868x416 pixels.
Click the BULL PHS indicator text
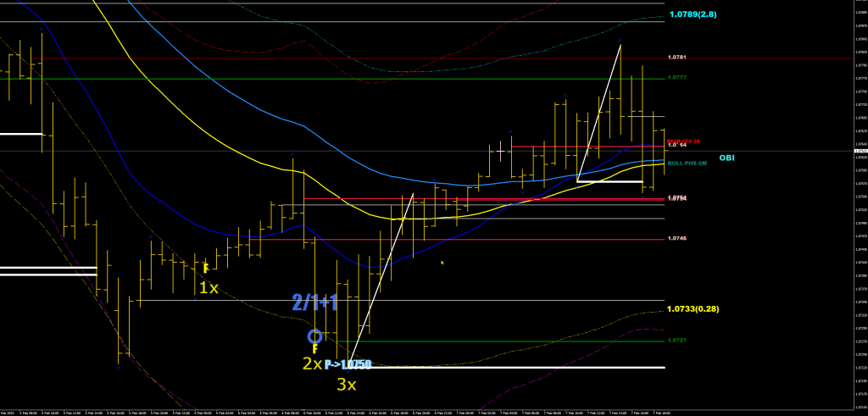tap(687, 163)
